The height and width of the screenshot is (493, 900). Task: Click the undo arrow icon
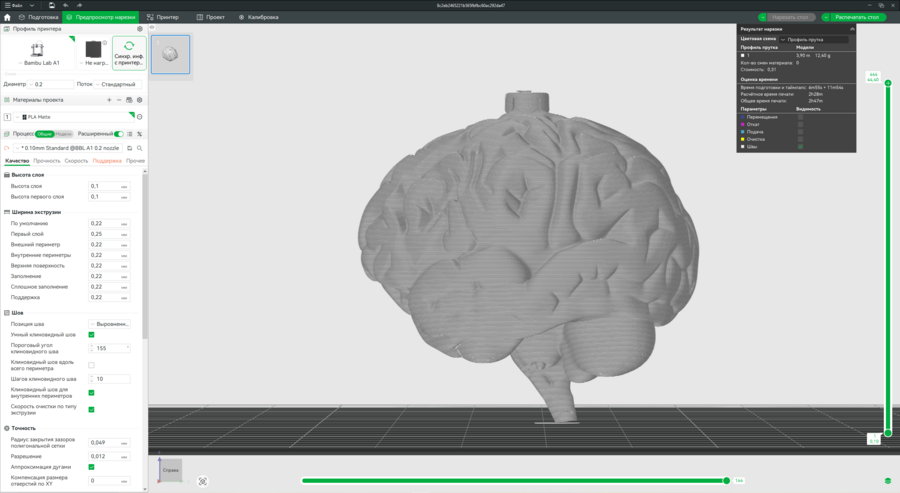(x=65, y=5)
